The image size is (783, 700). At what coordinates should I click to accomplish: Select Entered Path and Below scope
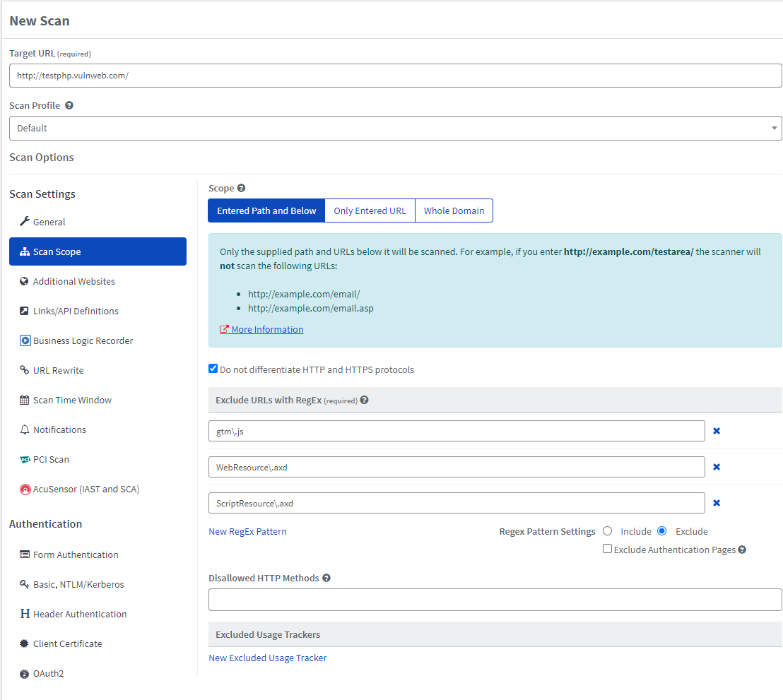pyautogui.click(x=266, y=210)
